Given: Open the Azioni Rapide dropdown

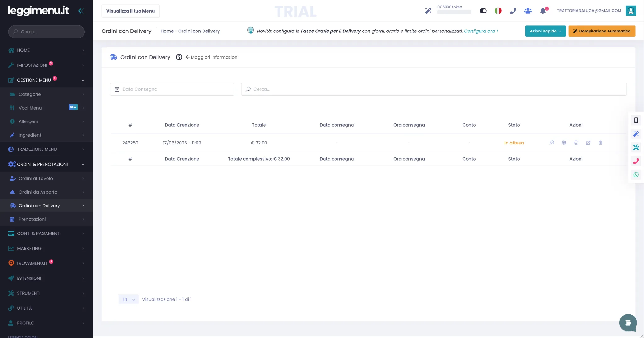Looking at the screenshot, I should 546,31.
